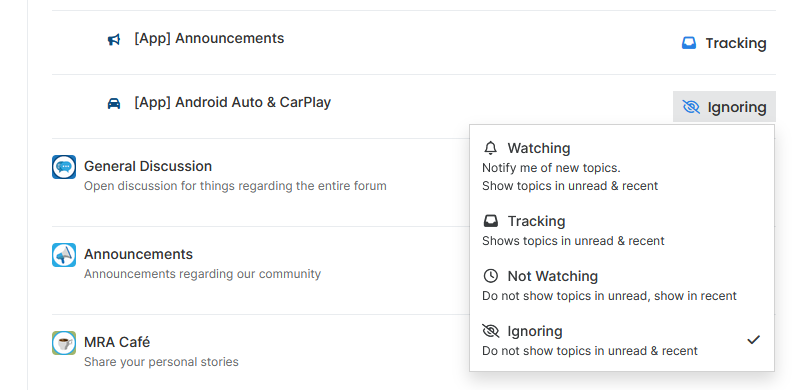The height and width of the screenshot is (390, 798).
Task: Click the megaphone icon beside [App] Announcements
Action: click(x=113, y=40)
